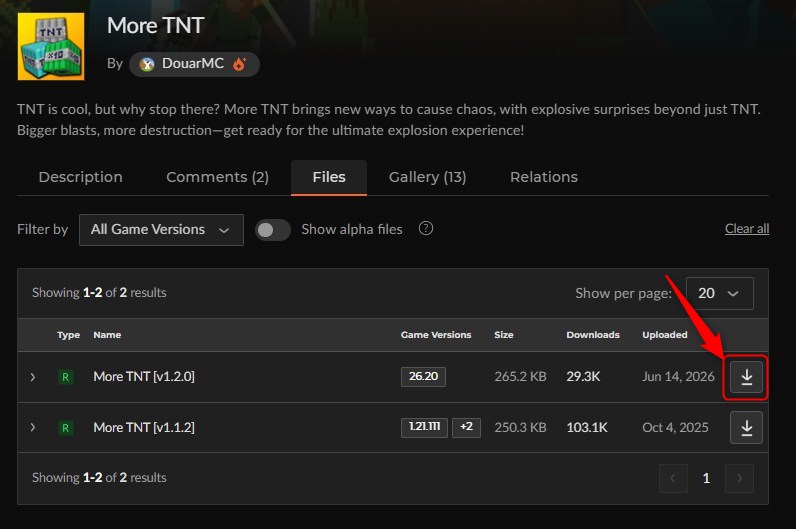Toggle the Show alpha files switch

273,230
